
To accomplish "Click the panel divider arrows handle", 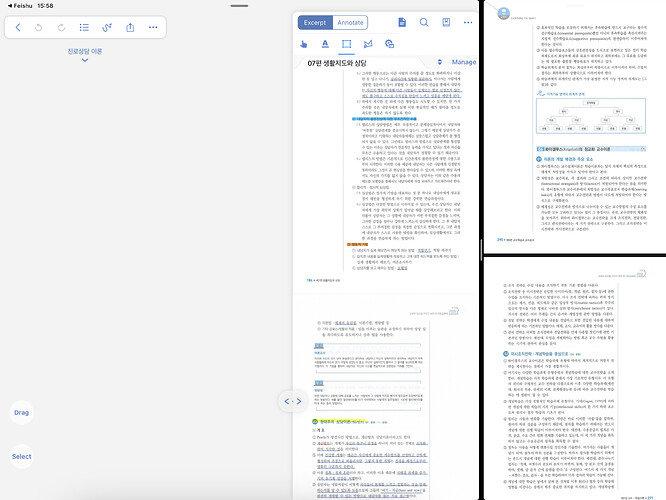I will point(293,401).
